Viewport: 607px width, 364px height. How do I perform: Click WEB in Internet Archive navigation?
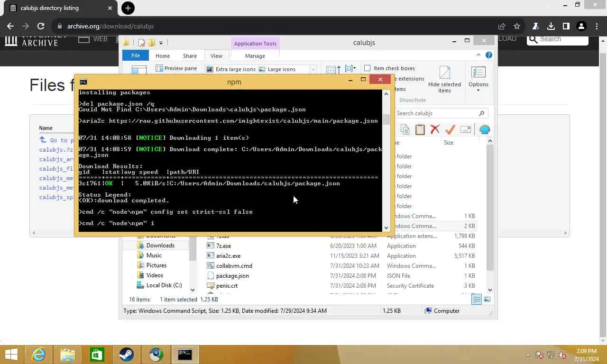pyautogui.click(x=100, y=39)
